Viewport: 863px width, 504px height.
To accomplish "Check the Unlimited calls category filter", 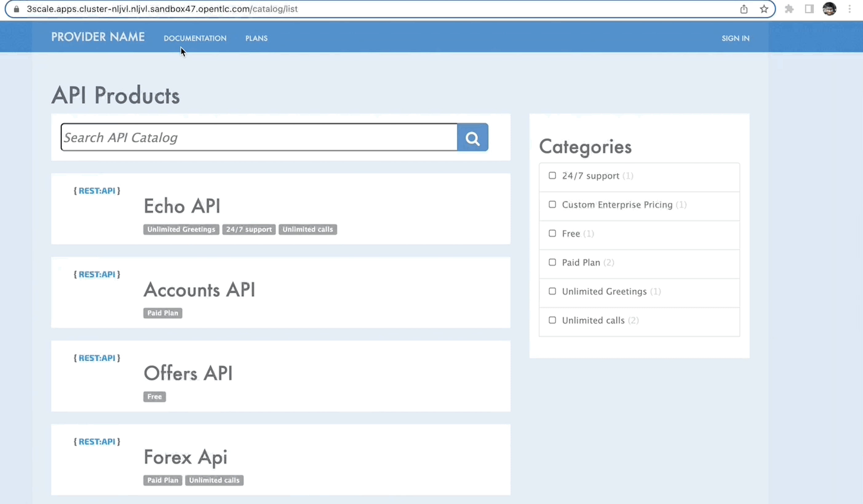I will click(x=552, y=320).
